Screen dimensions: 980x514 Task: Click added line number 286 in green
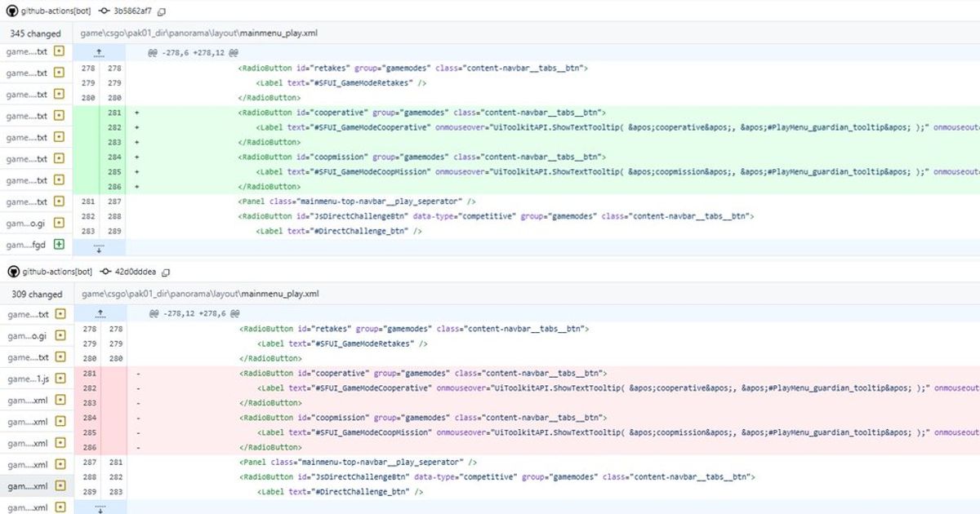pyautogui.click(x=114, y=187)
